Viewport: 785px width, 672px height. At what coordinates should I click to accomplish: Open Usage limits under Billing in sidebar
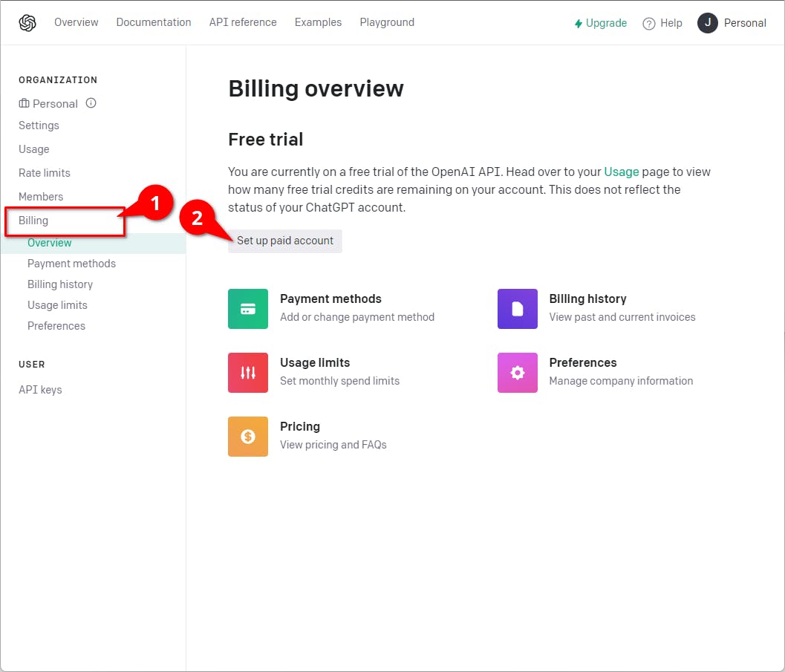tap(57, 305)
